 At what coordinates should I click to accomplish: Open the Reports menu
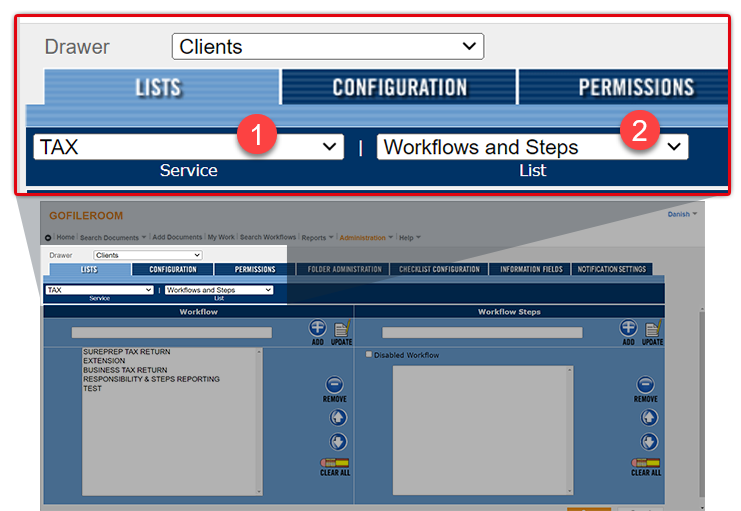click(x=317, y=238)
